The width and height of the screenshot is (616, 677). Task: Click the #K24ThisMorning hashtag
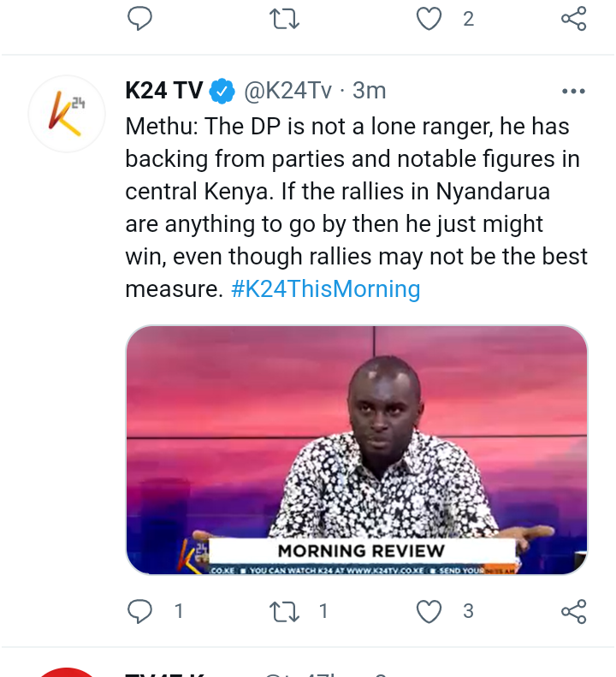click(x=325, y=288)
